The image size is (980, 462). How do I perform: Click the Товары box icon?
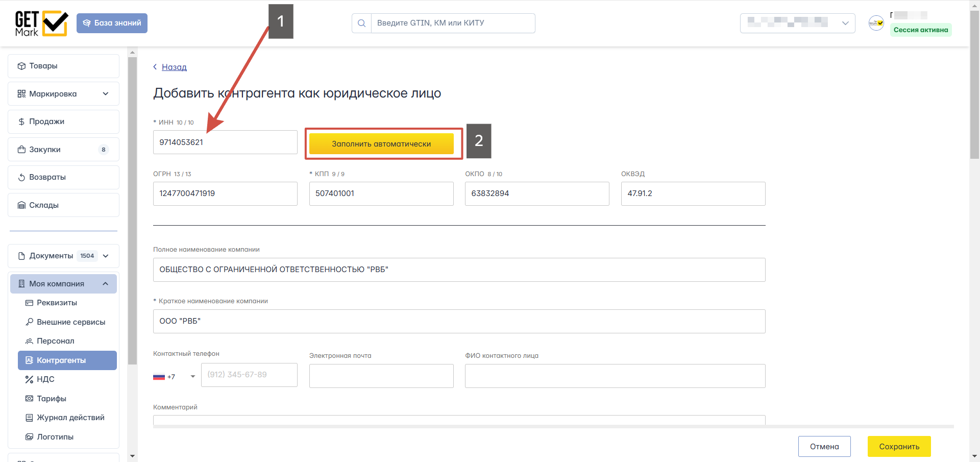pyautogui.click(x=21, y=66)
